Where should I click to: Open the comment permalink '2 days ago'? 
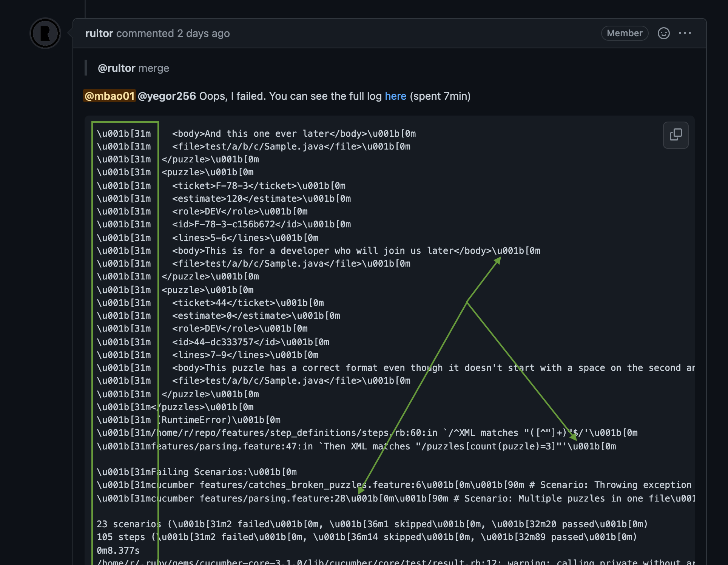pyautogui.click(x=203, y=33)
